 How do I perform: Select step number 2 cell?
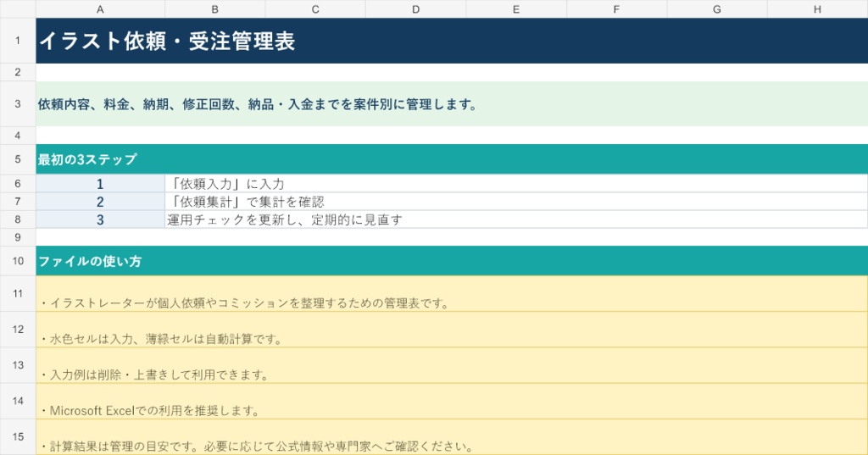(x=100, y=202)
